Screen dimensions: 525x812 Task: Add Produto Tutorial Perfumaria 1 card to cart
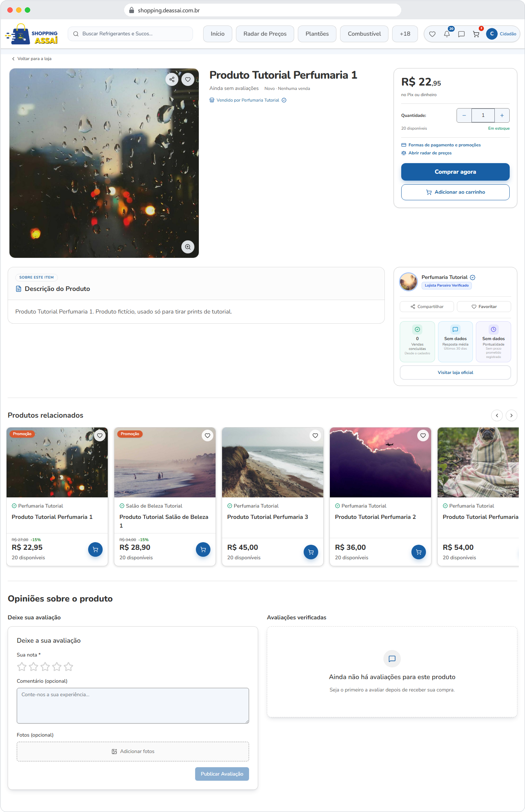(95, 549)
